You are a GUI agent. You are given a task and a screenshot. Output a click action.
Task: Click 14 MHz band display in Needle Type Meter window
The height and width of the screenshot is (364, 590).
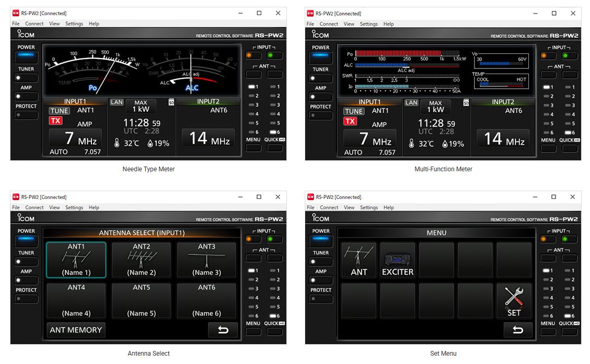coord(209,138)
